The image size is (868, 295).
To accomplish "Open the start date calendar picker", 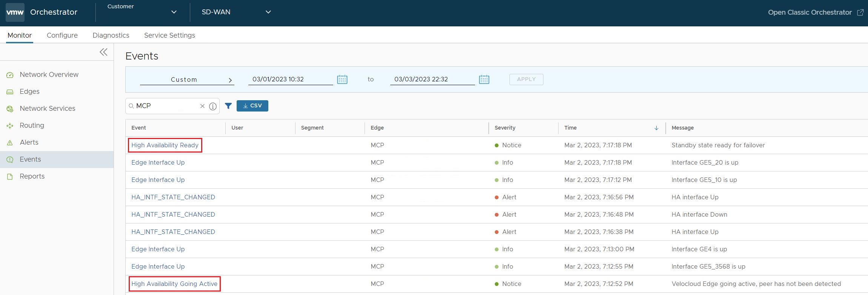I will tap(342, 79).
